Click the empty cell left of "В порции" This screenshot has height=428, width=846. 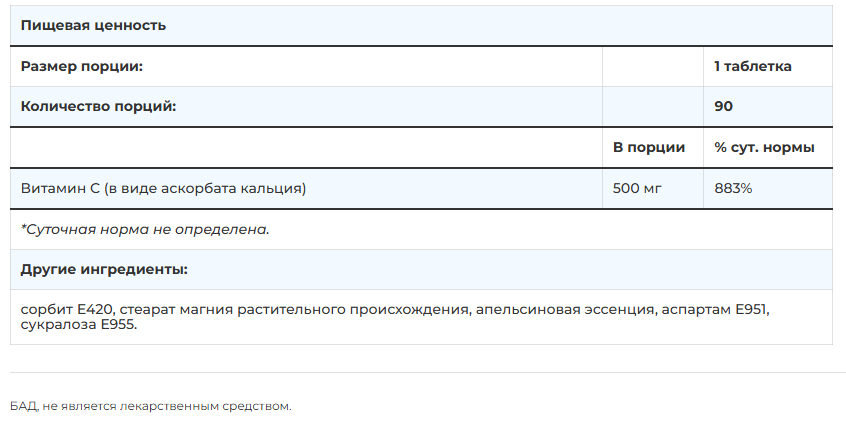coord(306,147)
